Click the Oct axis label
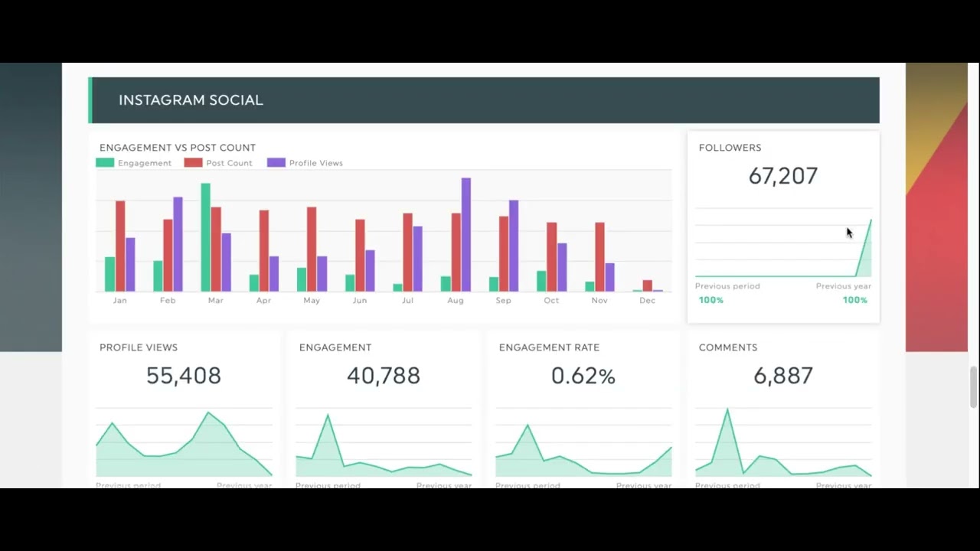 pos(551,301)
